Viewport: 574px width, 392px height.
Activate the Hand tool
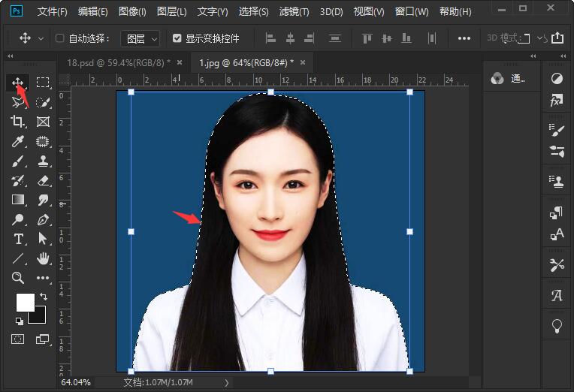click(43, 258)
